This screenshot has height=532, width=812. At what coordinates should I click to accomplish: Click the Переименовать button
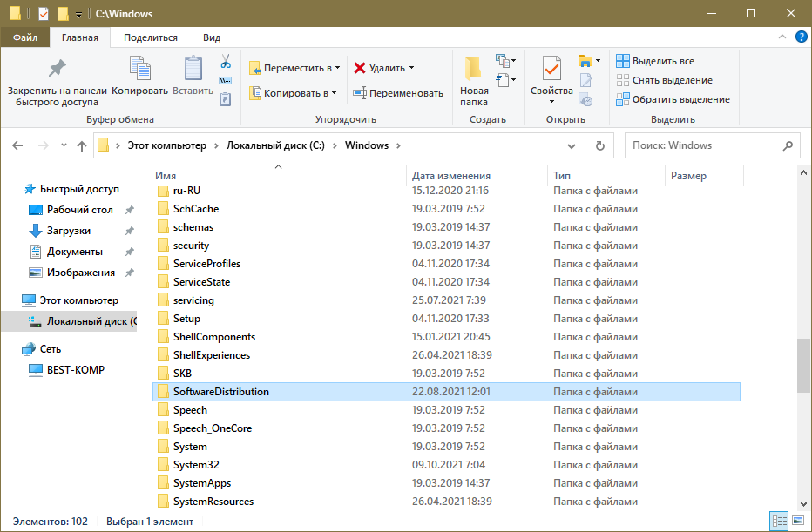coord(398,93)
